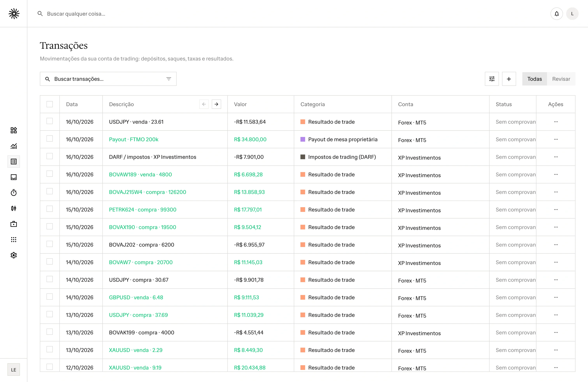This screenshot has height=382, width=588.
Task: Open the notifications bell
Action: pyautogui.click(x=556, y=14)
